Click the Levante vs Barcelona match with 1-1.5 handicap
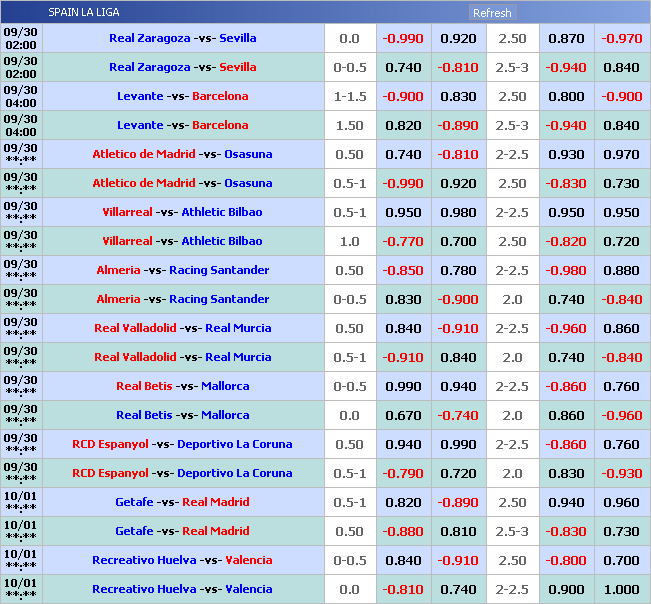 pos(182,96)
